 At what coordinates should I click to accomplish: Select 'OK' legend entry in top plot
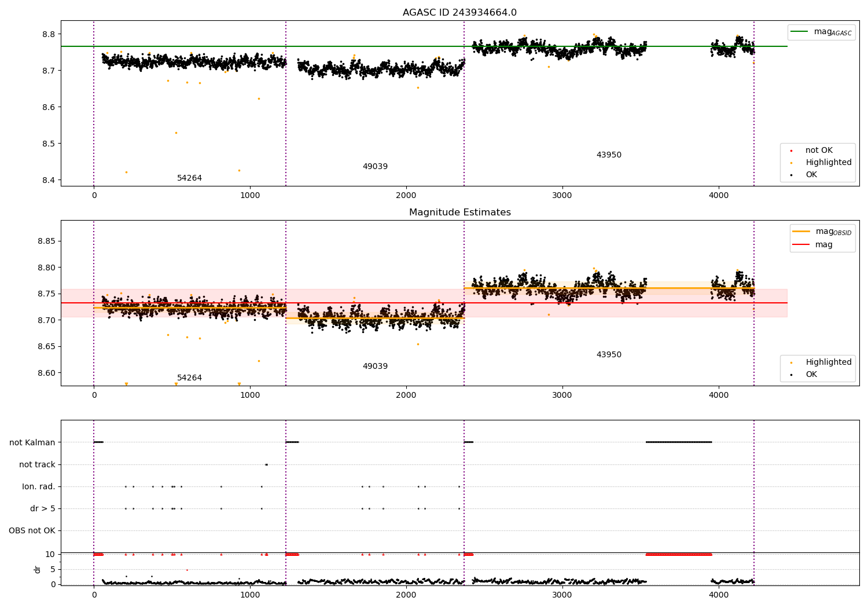[x=804, y=175]
